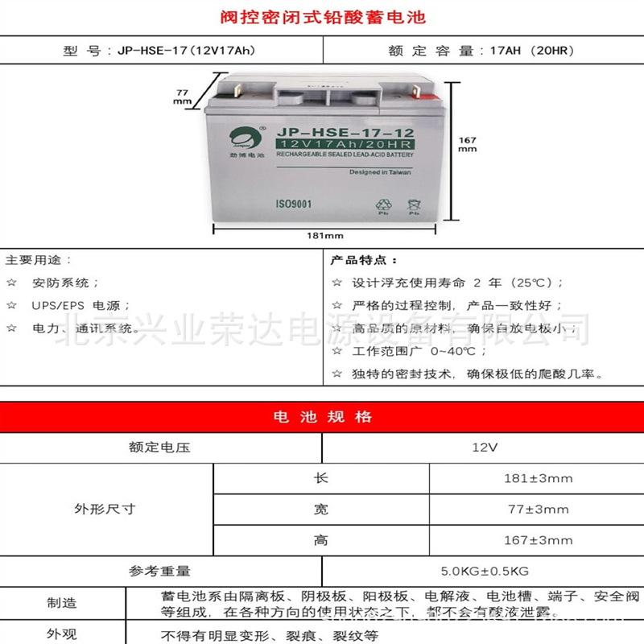This screenshot has width=644, height=644.
Task: Select the red 电池规格 header bar
Action: tap(322, 417)
